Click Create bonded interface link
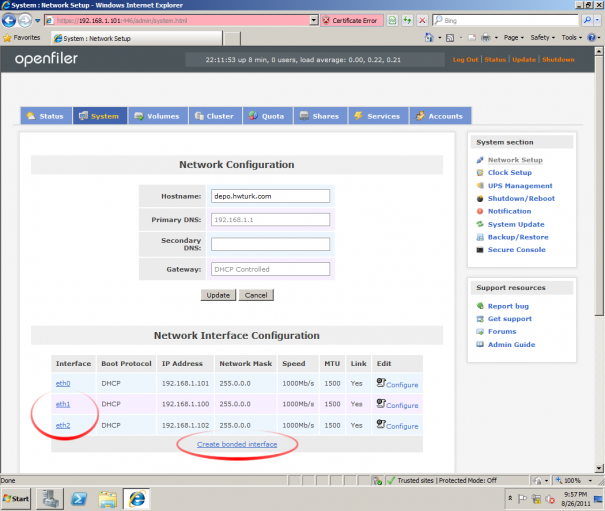Image resolution: width=605 pixels, height=511 pixels. 237,444
